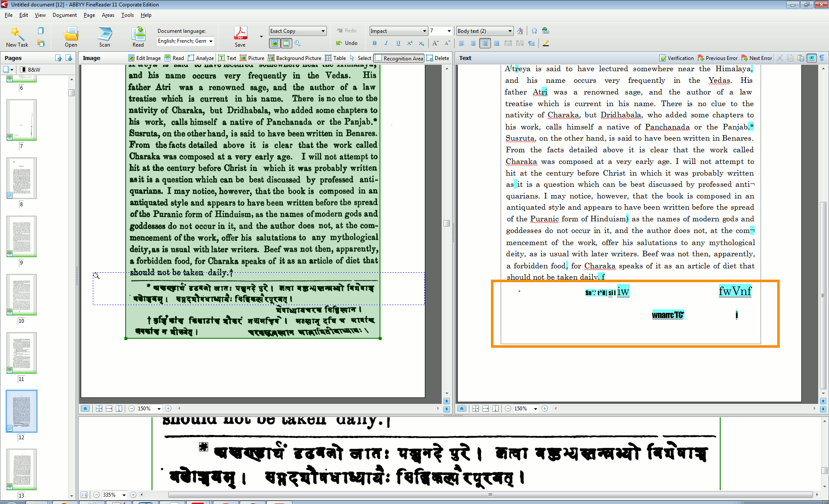Select the Table area tool
Image resolution: width=829 pixels, height=504 pixels.
335,58
